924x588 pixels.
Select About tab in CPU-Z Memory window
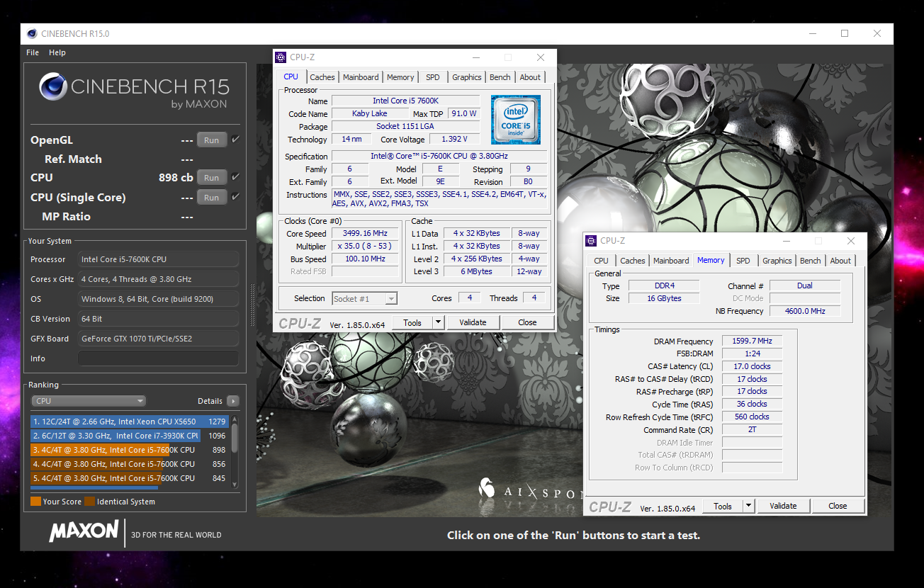840,261
